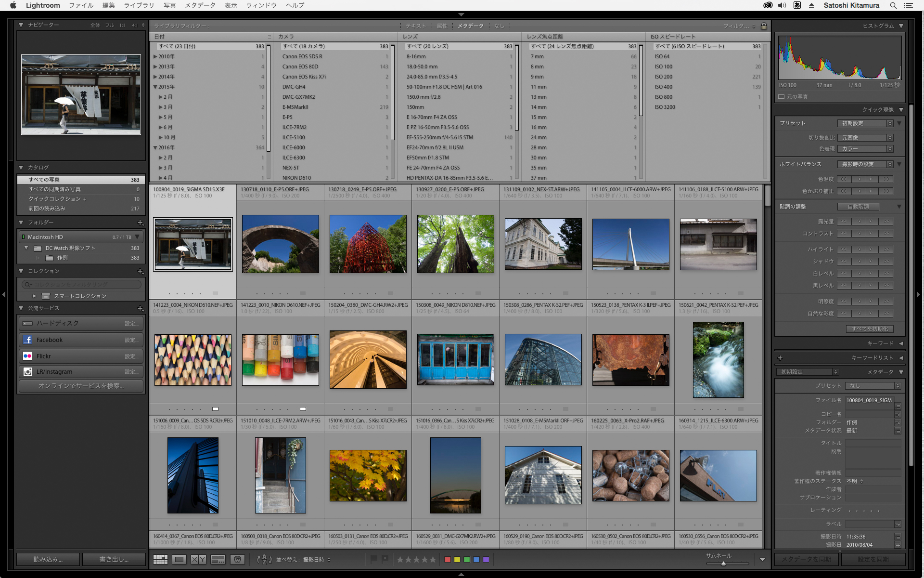The image size is (924, 578).
Task: Click the 書き出し export button
Action: pos(114,559)
